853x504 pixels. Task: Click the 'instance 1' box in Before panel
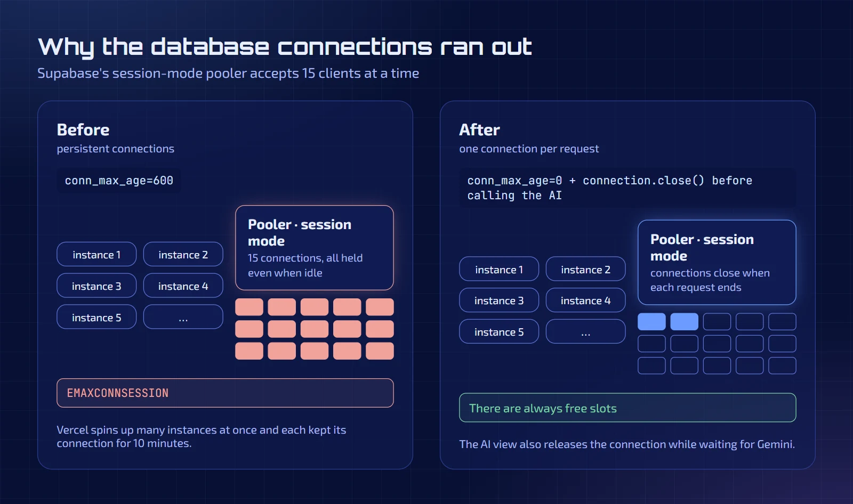(x=96, y=255)
